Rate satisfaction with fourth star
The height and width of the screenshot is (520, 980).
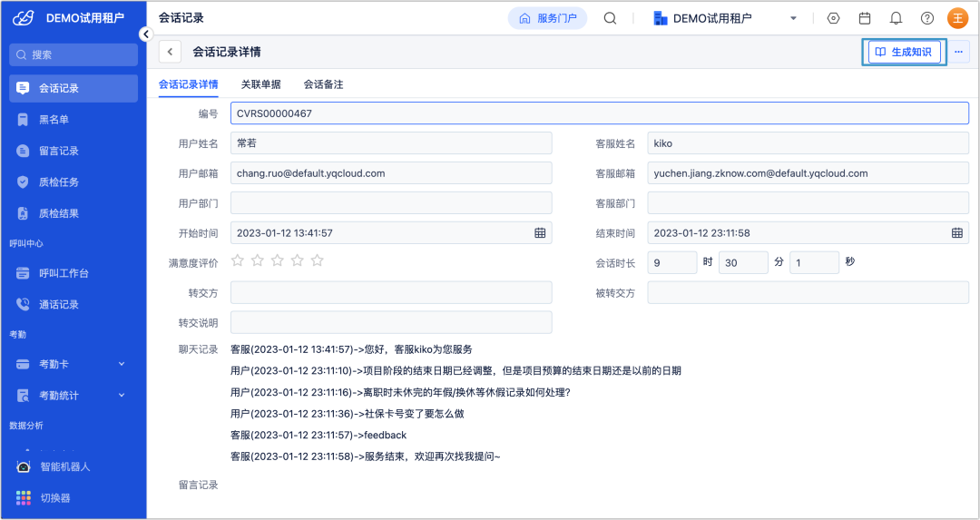click(298, 260)
